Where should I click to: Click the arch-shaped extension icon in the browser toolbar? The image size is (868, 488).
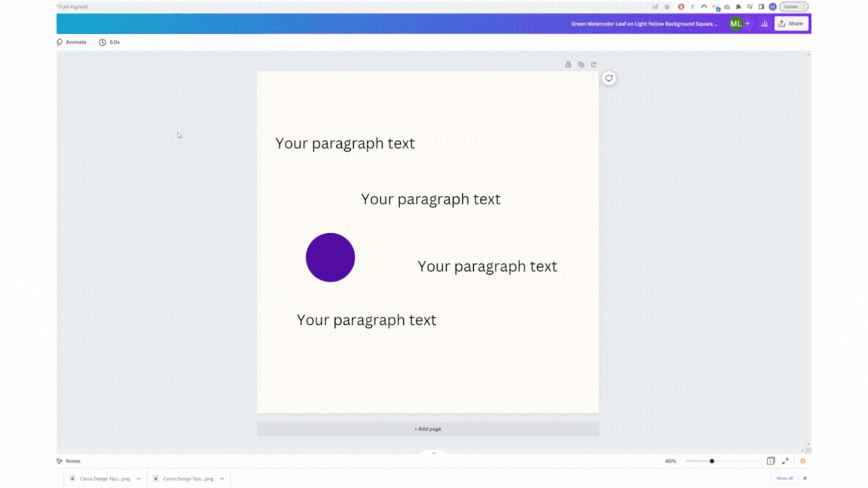(x=704, y=7)
